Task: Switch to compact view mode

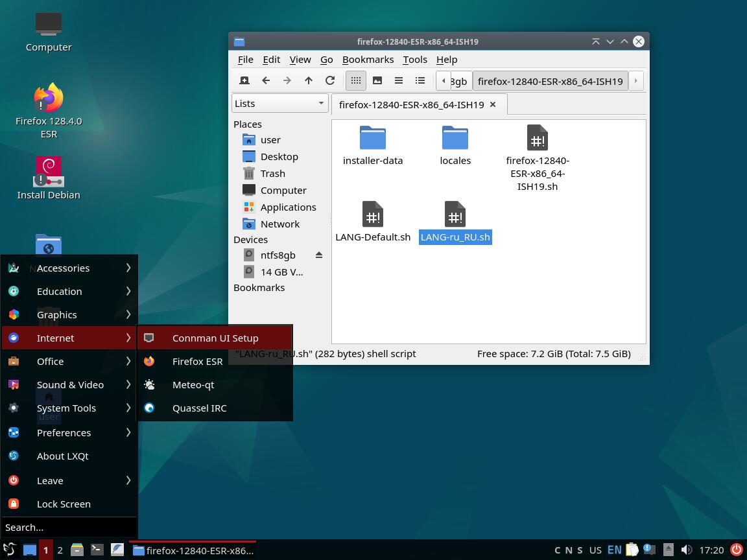Action: (x=399, y=81)
